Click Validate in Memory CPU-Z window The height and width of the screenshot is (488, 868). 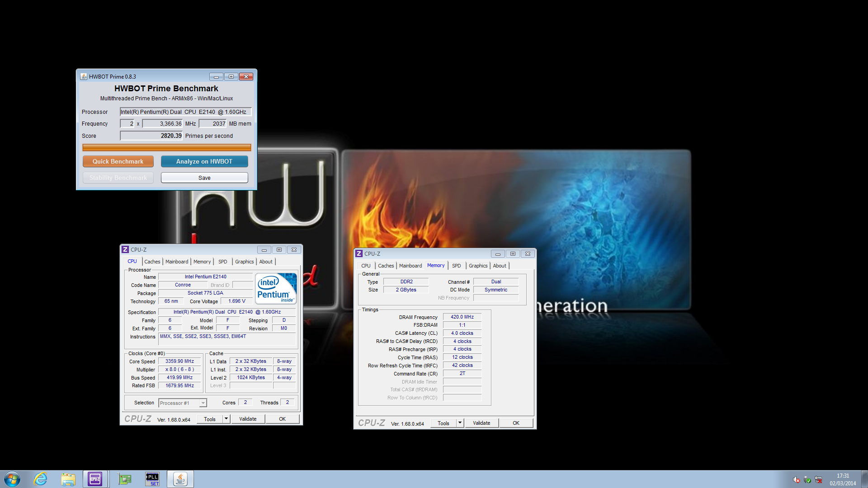pos(481,423)
